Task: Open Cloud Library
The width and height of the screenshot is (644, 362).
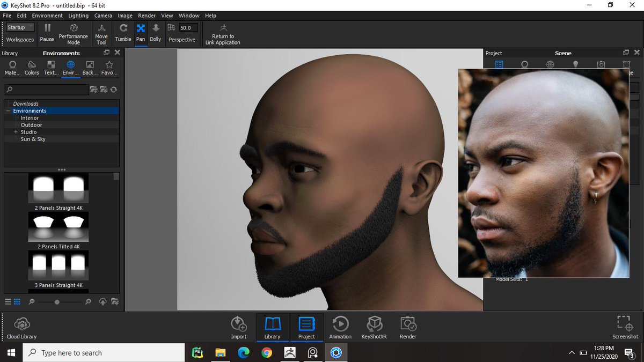Action: (x=21, y=328)
